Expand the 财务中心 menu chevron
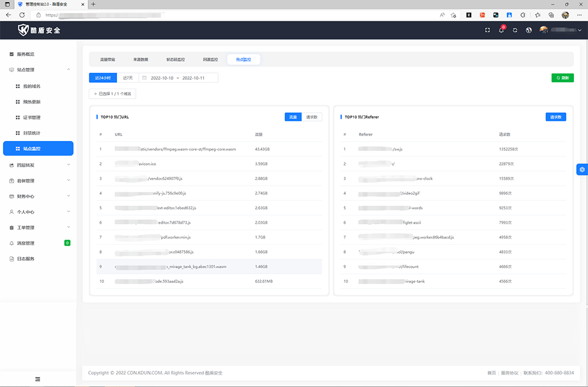The width and height of the screenshot is (588, 387). coord(69,196)
